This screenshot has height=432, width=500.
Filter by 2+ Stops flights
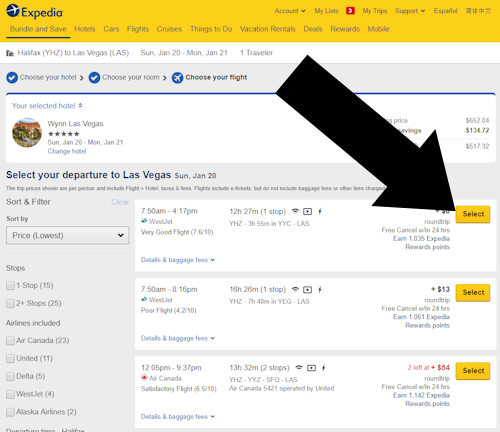[10, 303]
